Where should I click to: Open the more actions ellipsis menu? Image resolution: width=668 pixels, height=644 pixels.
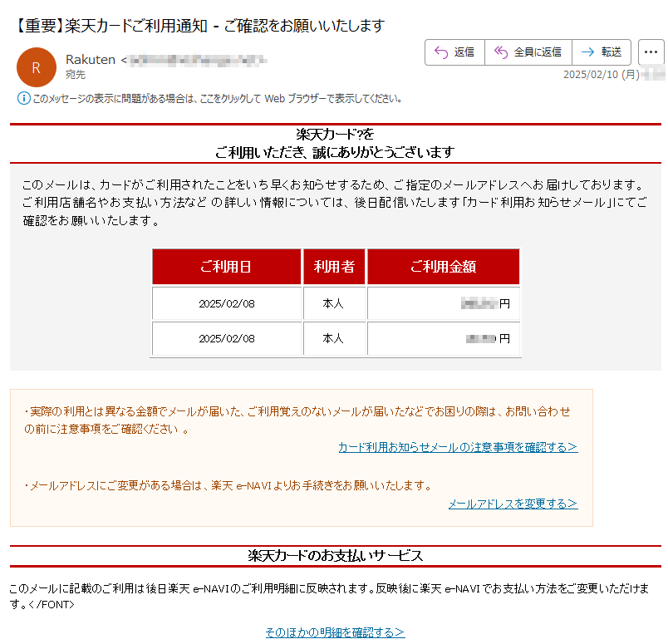[x=651, y=52]
